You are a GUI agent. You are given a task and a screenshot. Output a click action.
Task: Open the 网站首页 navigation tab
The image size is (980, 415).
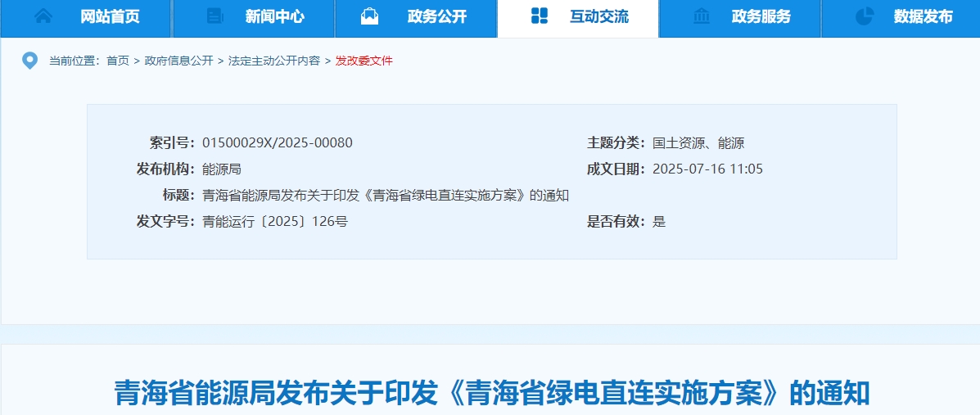pyautogui.click(x=110, y=16)
